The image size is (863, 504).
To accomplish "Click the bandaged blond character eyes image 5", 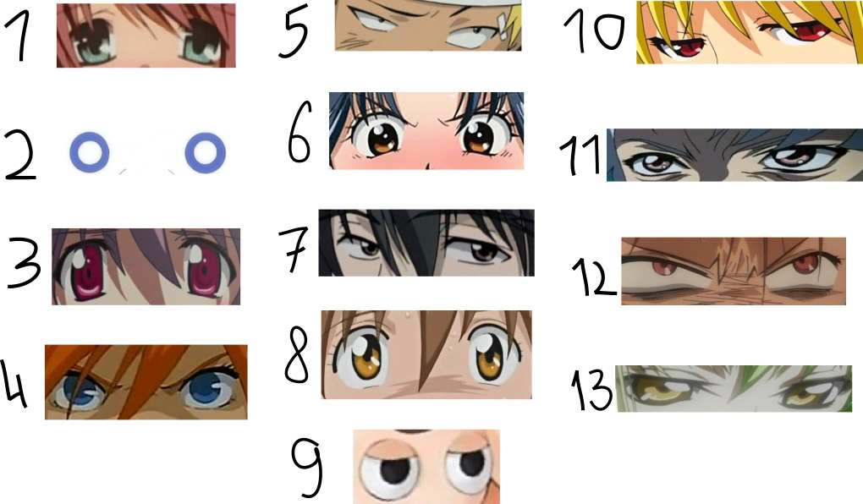I will coord(428,25).
